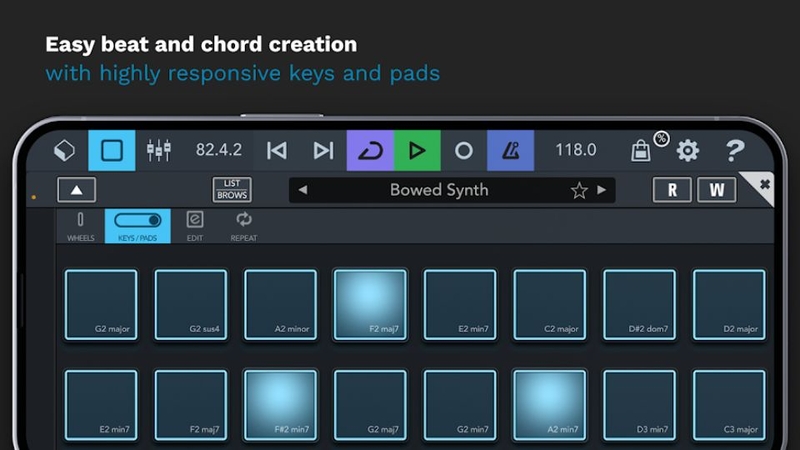This screenshot has height=450, width=800.
Task: Tap the D#2 dom7 chord pad
Action: 639,305
